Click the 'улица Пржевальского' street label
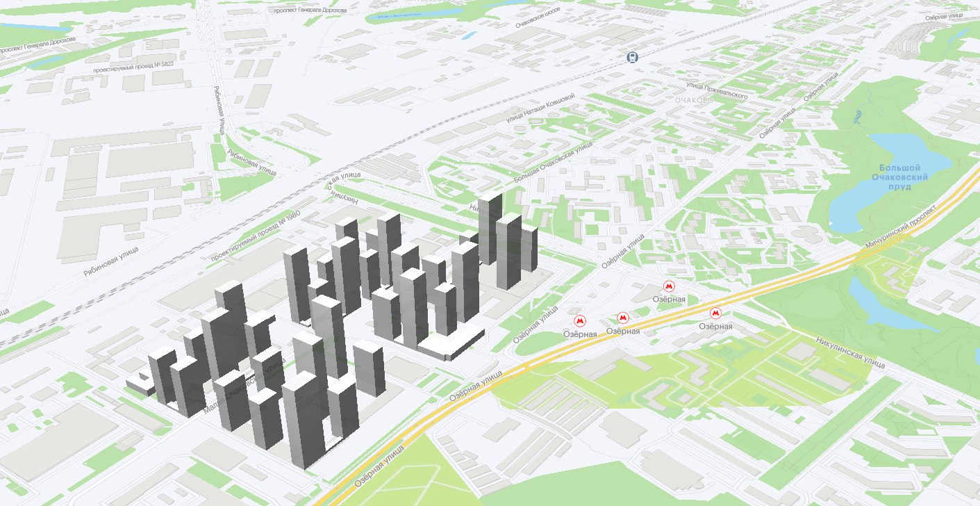This screenshot has width=980, height=506. click(x=716, y=90)
